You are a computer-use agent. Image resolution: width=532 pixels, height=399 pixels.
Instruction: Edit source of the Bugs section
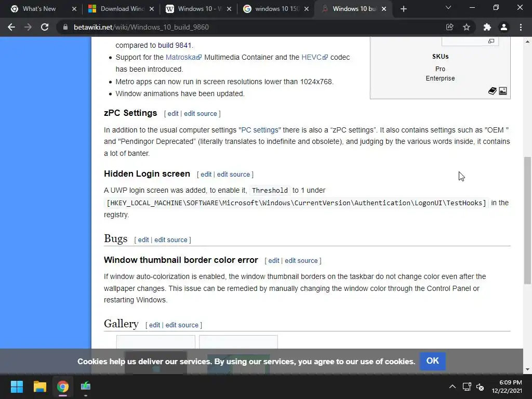click(170, 240)
